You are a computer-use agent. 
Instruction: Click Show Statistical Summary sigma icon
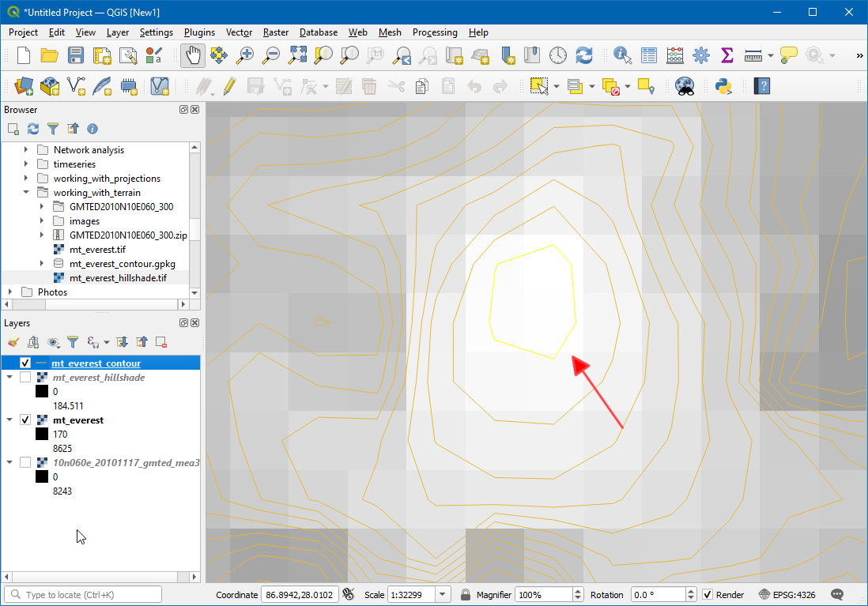coord(726,55)
